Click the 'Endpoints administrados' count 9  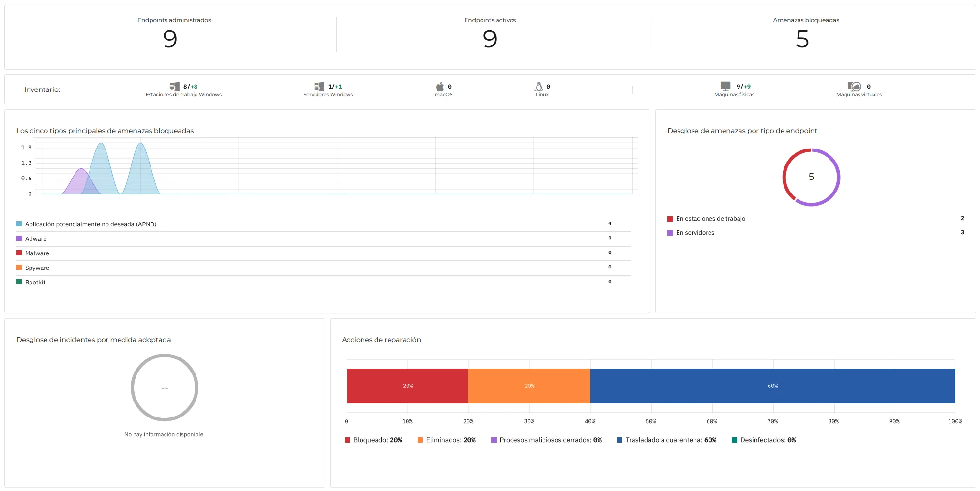point(170,39)
